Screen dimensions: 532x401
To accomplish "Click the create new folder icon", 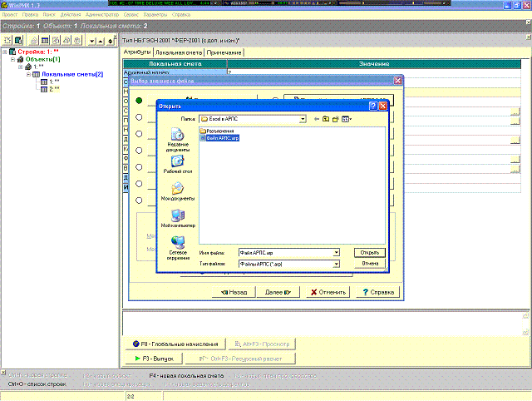I will click(x=336, y=120).
